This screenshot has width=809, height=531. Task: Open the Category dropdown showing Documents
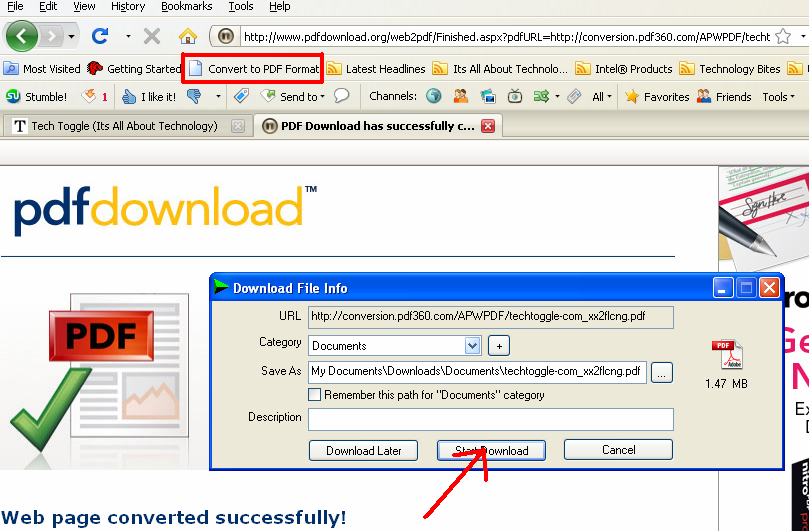tap(395, 346)
